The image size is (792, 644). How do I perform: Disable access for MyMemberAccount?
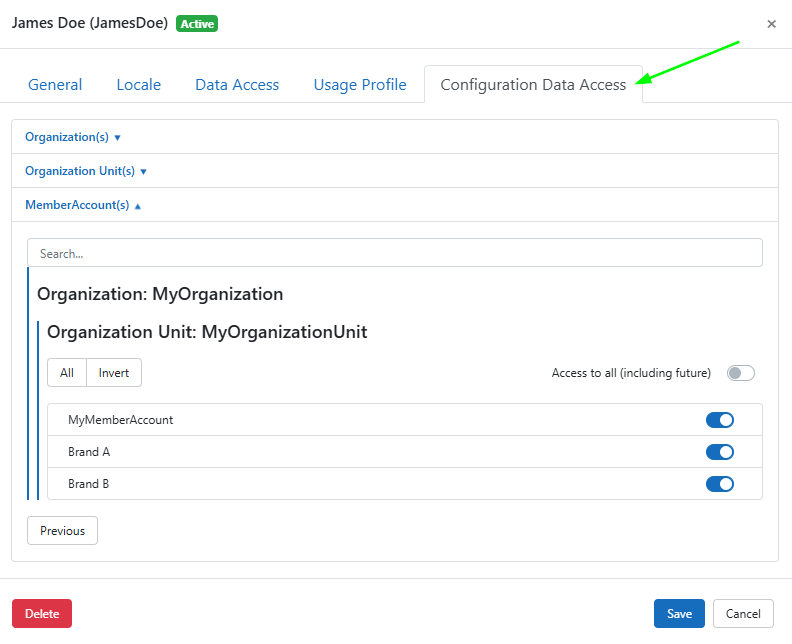click(719, 420)
